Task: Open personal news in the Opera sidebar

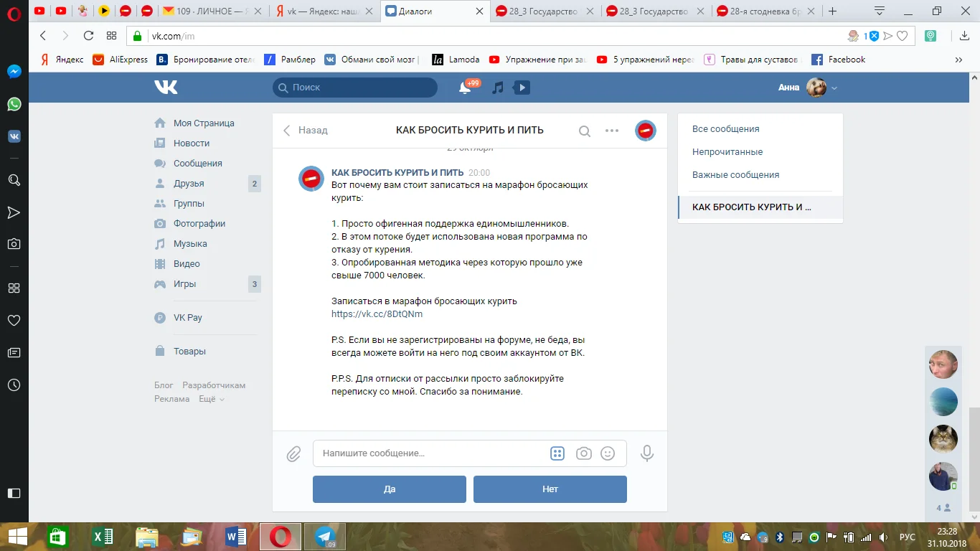Action: 14,352
